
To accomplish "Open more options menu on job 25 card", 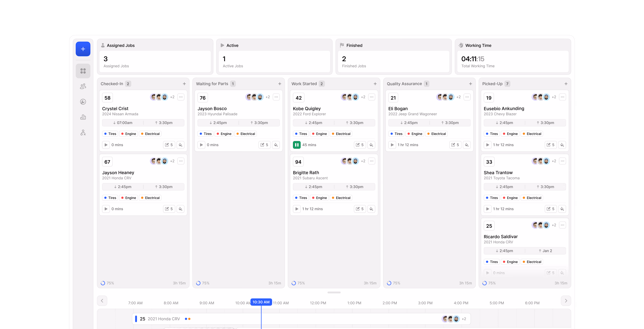I will pos(563,225).
